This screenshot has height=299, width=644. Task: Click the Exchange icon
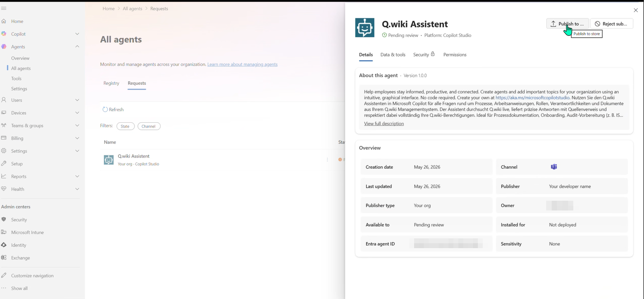point(4,258)
